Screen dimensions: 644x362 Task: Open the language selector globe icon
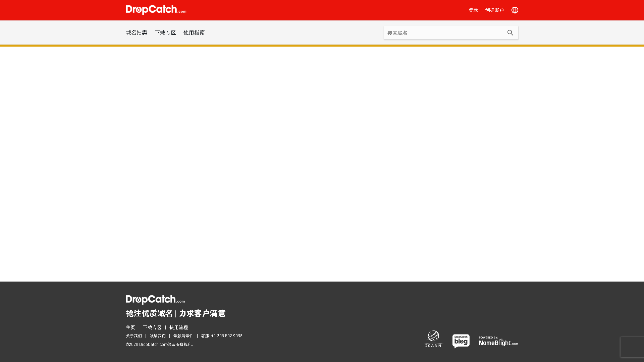tap(515, 10)
